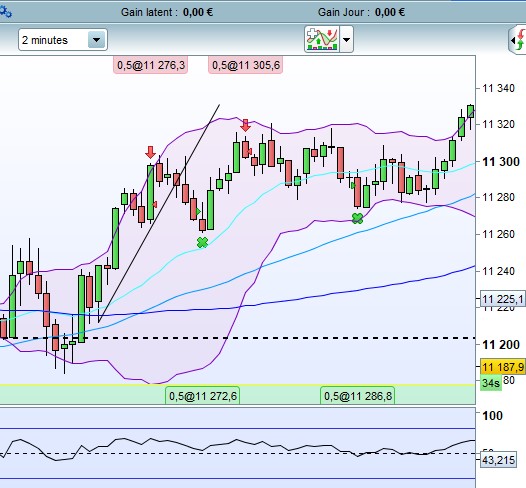Click the red sell arrow near 11 320
This screenshot has width=526, height=488.
[x=246, y=125]
